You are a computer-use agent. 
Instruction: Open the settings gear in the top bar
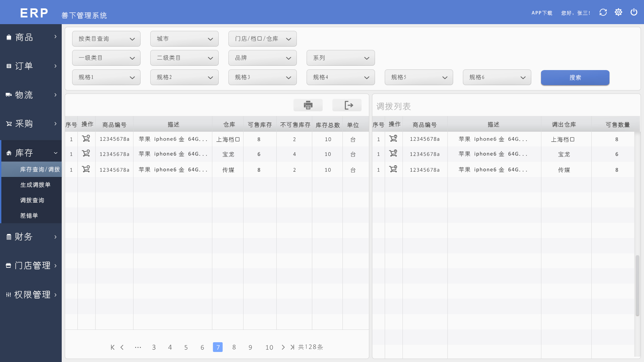(x=619, y=12)
